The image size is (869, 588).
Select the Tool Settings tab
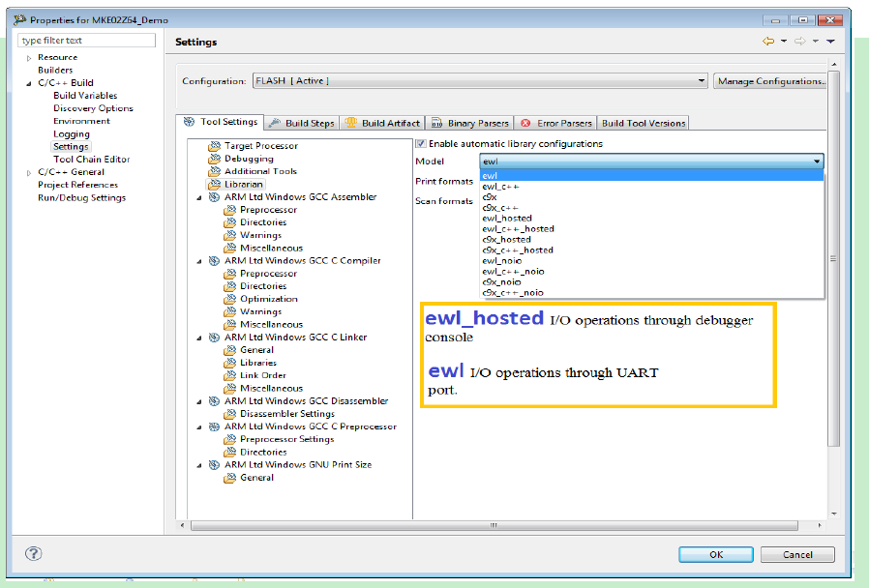coord(220,122)
